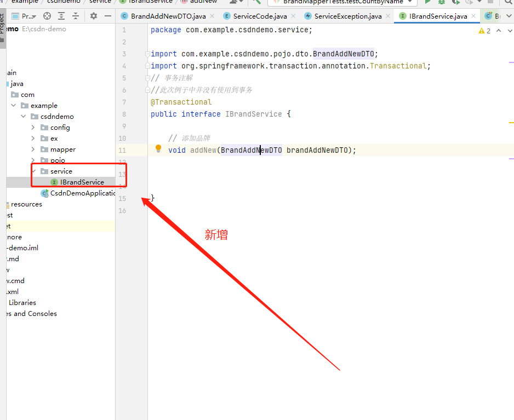Toggle fold on comment line 5

pyautogui.click(x=147, y=78)
